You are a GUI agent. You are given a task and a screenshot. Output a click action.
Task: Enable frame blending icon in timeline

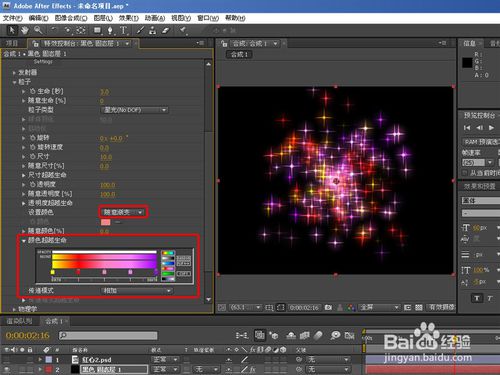pos(305,335)
